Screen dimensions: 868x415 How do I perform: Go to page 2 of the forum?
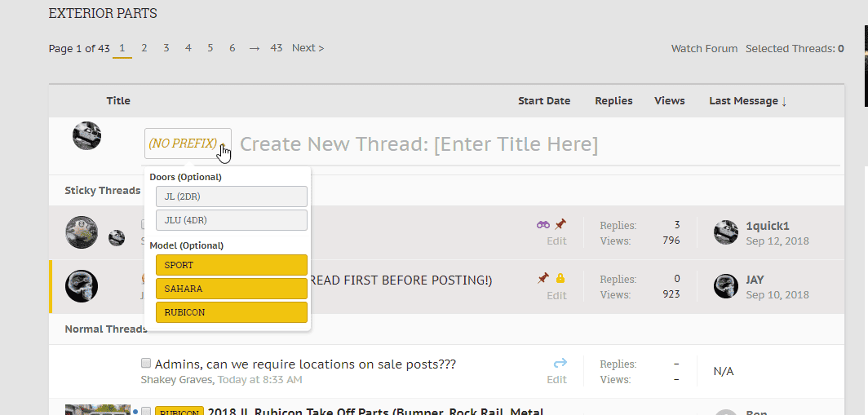tap(144, 48)
